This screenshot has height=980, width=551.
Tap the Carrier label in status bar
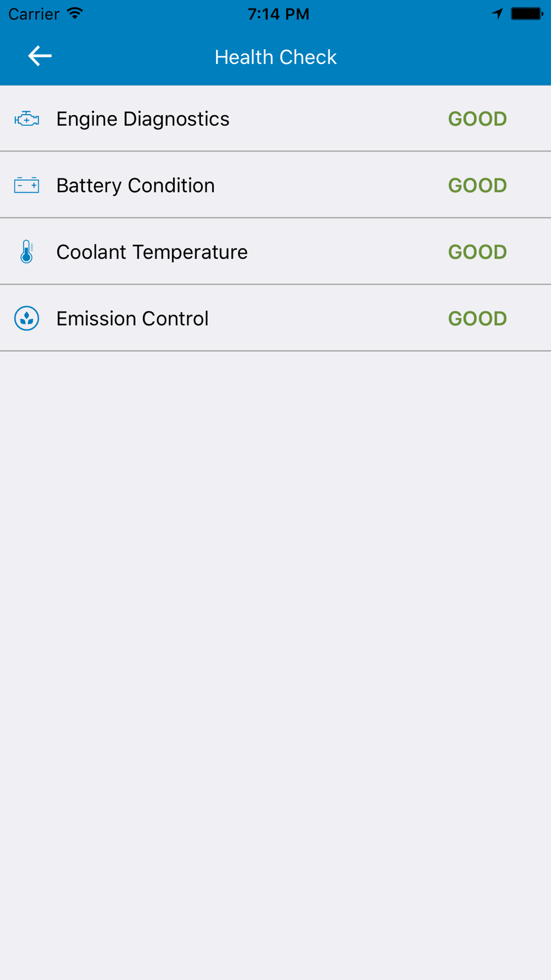click(34, 14)
